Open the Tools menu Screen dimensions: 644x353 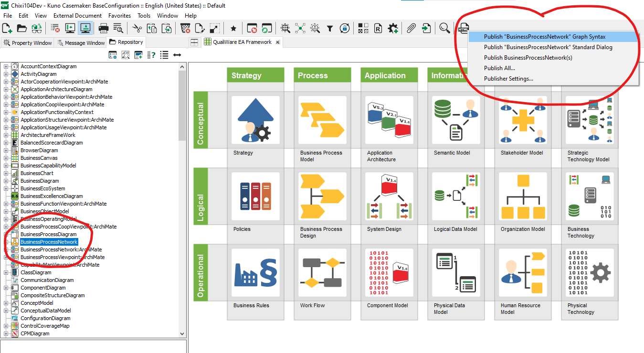[x=144, y=16]
